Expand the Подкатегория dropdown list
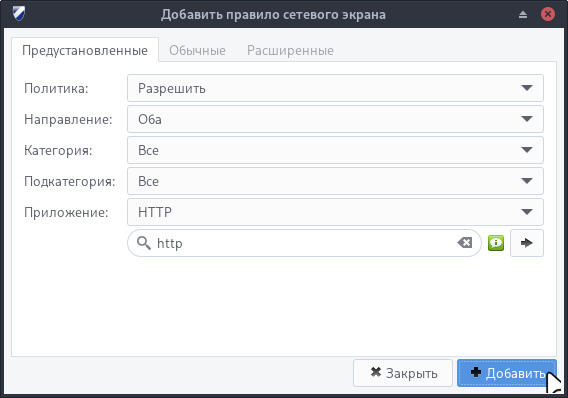The image size is (568, 398). (335, 181)
